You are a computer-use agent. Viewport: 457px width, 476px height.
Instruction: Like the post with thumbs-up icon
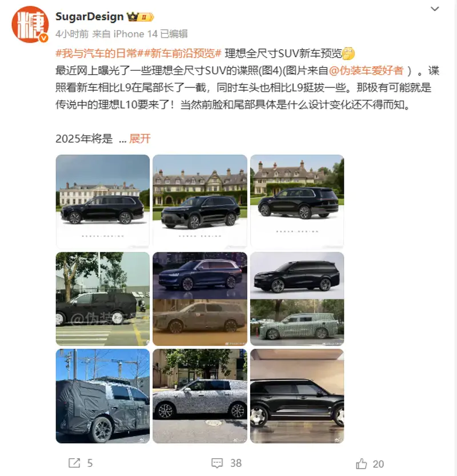tap(361, 464)
